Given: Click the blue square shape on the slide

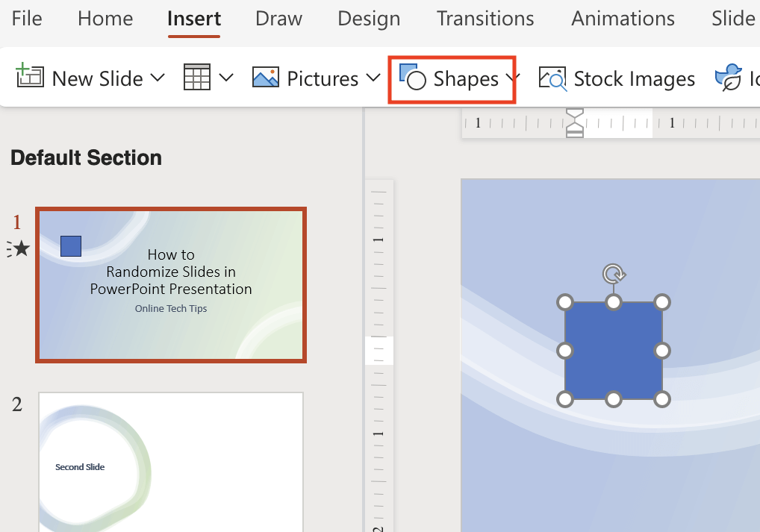Looking at the screenshot, I should coord(613,351).
